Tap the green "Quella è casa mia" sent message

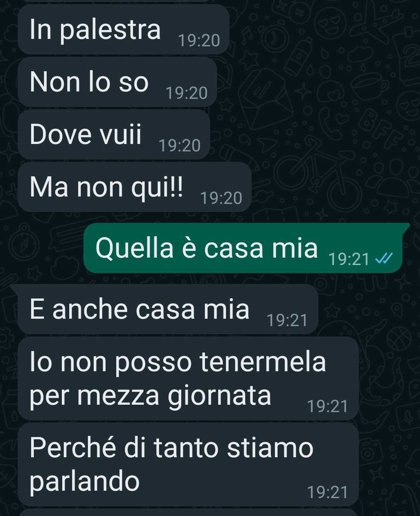[243, 248]
